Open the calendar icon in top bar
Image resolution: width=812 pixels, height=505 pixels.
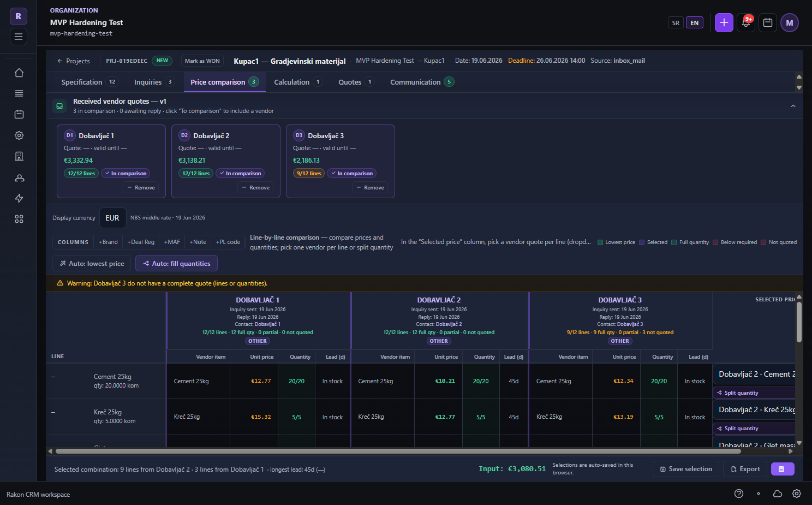pyautogui.click(x=768, y=22)
